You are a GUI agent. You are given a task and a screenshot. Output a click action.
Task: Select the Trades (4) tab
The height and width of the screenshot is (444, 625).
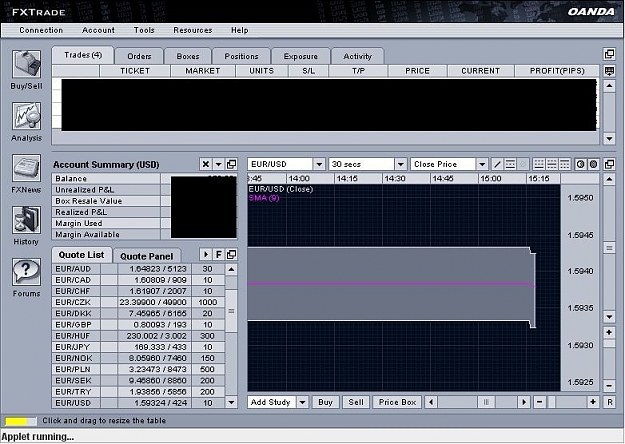point(83,55)
